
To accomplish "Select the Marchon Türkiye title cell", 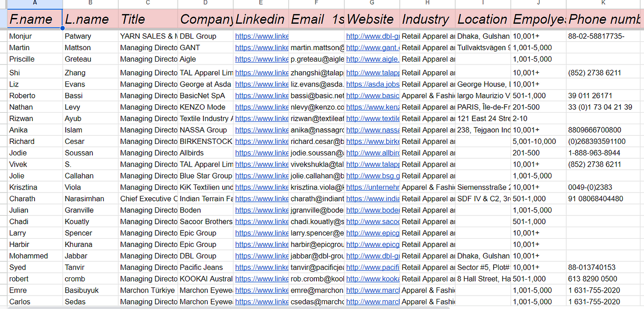I will tap(148, 290).
